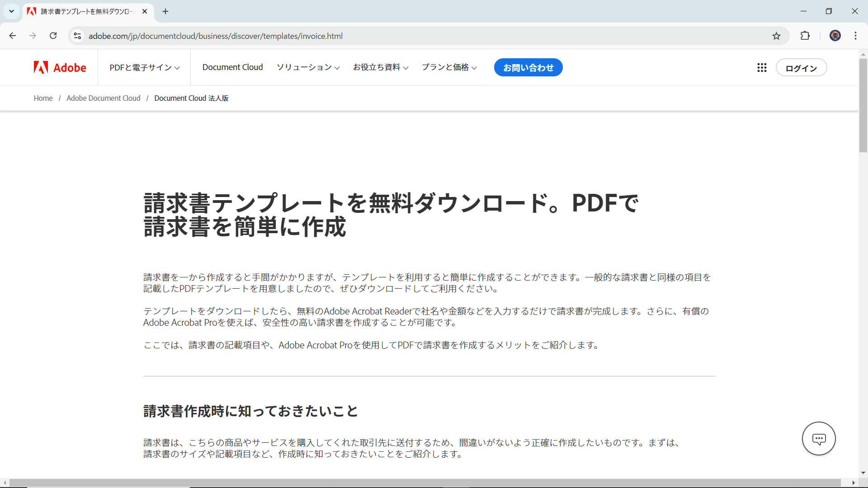
Task: Open the Document Cloud nav item
Action: coord(232,67)
